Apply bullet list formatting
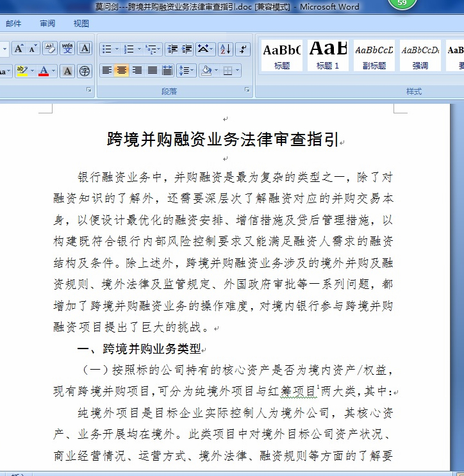Viewport: 464px width, 476px height. coord(107,49)
